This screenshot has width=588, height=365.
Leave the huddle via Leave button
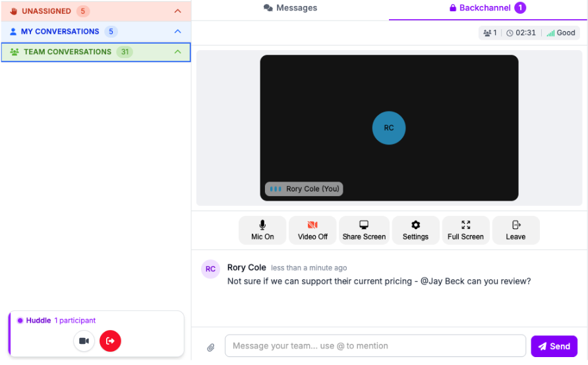[515, 230]
